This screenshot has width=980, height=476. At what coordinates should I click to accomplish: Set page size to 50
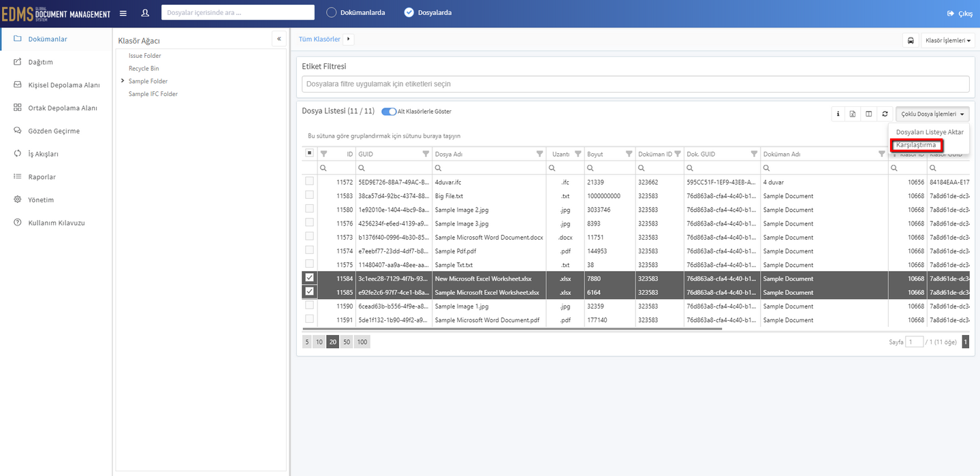(x=347, y=342)
